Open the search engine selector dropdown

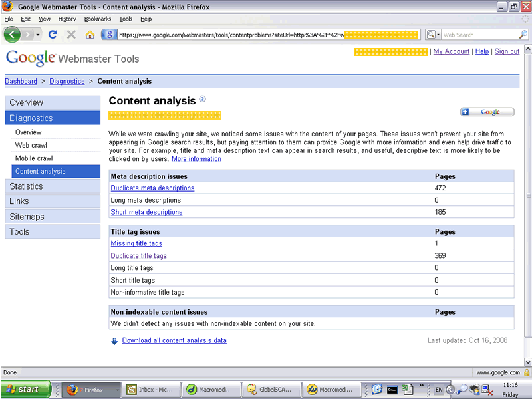click(x=433, y=35)
